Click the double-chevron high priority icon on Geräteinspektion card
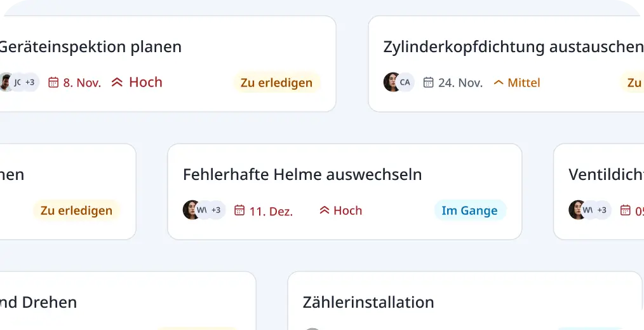Viewport: 644px width, 330px height. tap(117, 82)
